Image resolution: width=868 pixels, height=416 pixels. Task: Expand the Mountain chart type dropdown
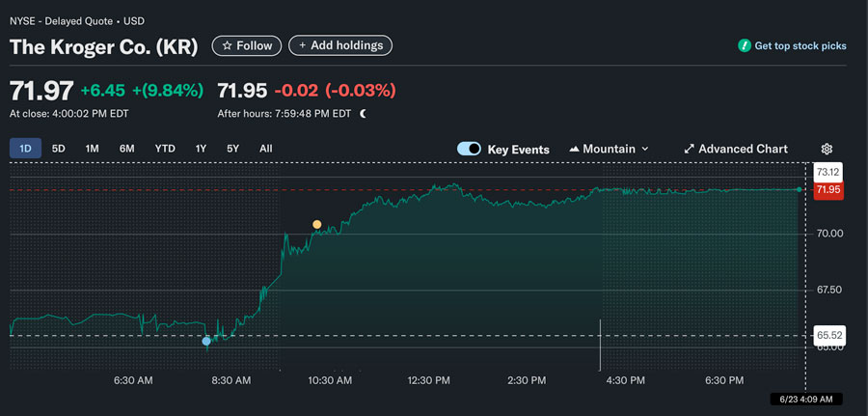[x=609, y=149]
